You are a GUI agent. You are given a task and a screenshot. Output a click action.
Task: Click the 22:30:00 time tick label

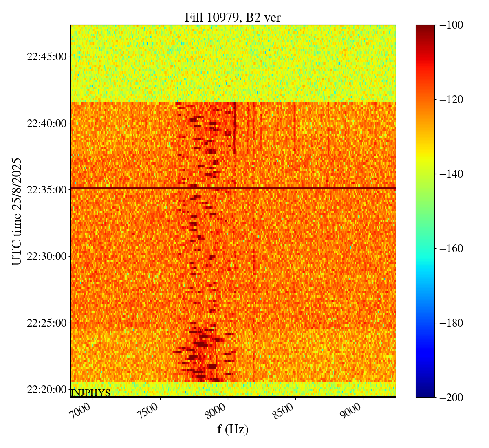(46, 257)
